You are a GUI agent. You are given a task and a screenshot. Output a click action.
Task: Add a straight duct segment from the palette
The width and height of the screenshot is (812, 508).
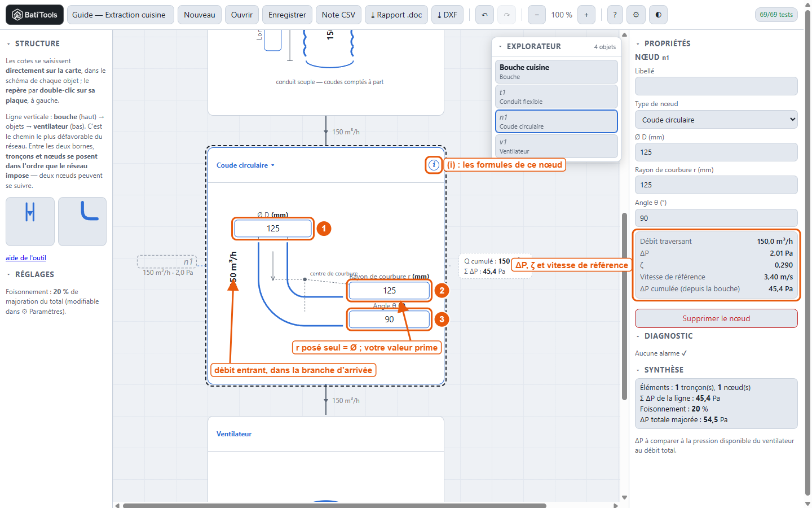point(30,221)
